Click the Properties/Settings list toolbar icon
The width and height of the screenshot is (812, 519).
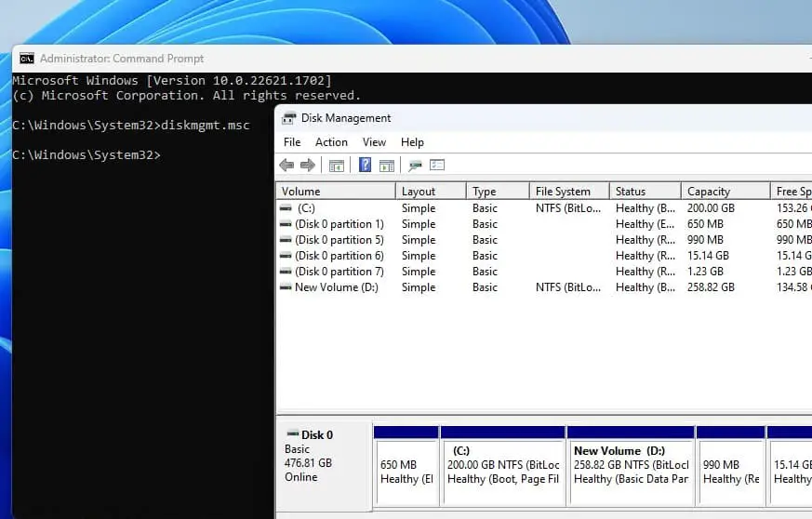(437, 166)
